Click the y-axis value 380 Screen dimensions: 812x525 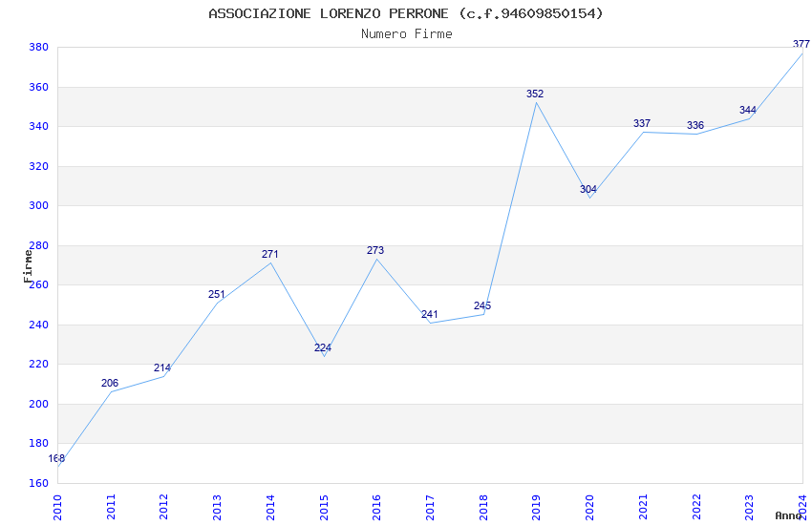tap(38, 47)
